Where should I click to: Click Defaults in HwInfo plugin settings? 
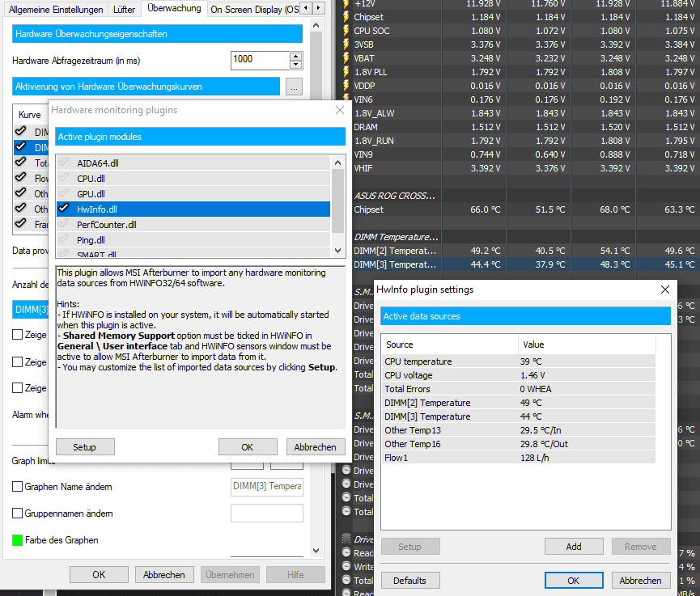click(409, 581)
